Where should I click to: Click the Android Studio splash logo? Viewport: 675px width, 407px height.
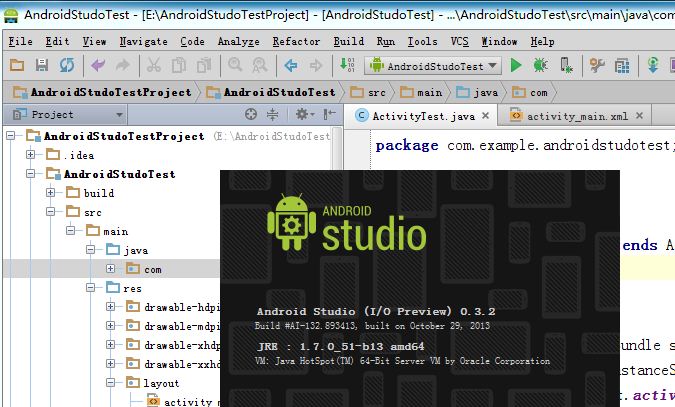(347, 222)
